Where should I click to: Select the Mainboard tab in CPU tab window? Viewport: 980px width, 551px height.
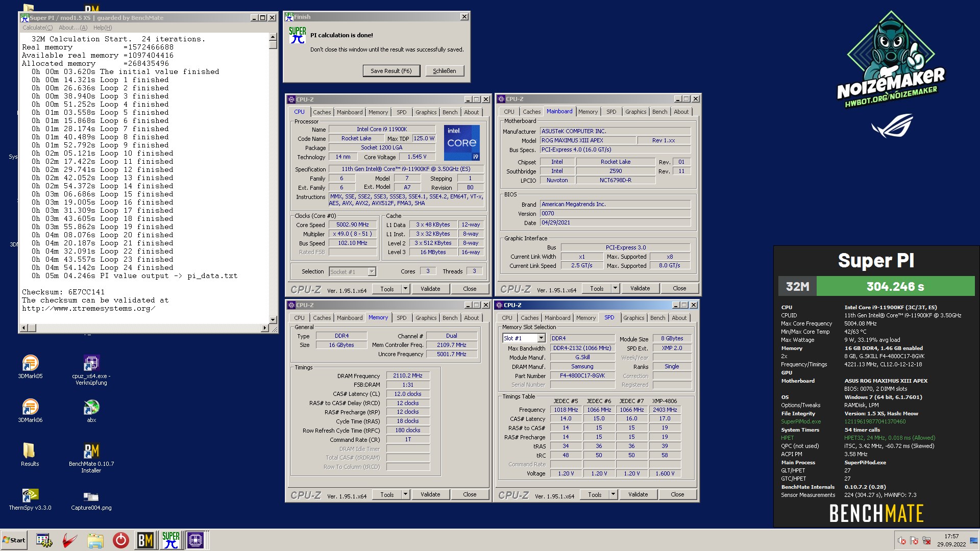pyautogui.click(x=350, y=112)
